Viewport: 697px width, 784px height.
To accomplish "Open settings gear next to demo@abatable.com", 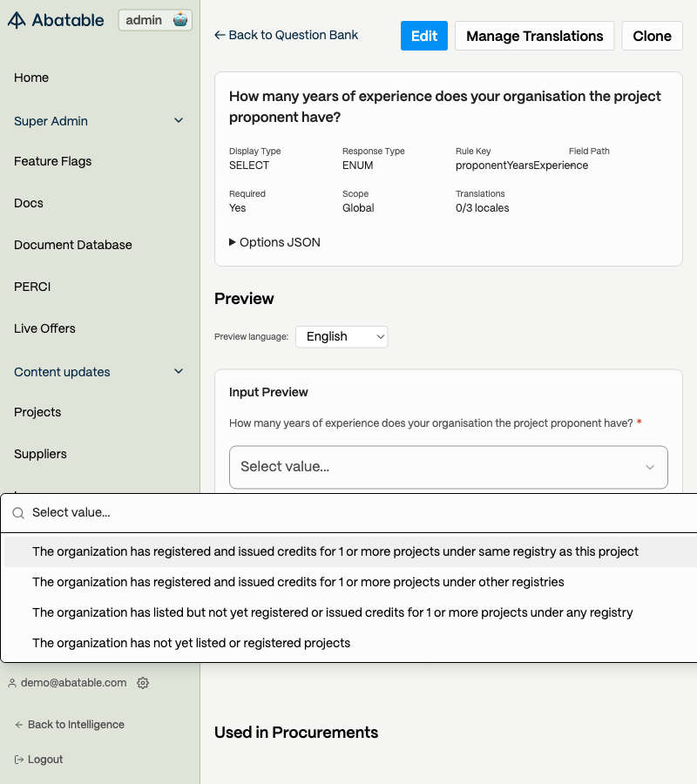I will (x=143, y=683).
